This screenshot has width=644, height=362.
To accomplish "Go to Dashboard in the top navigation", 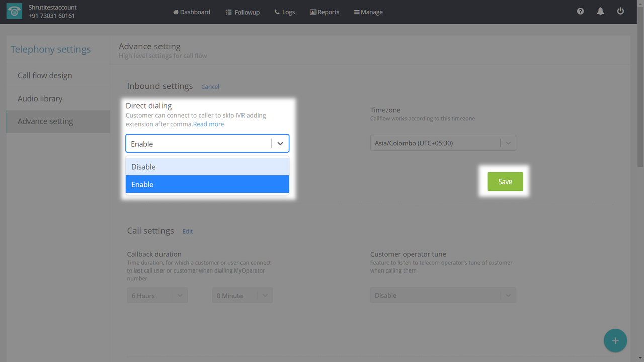I will click(192, 12).
